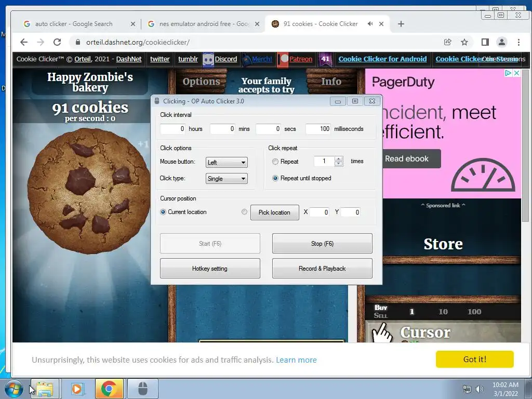Select Repeat until stopped option

tap(275, 178)
